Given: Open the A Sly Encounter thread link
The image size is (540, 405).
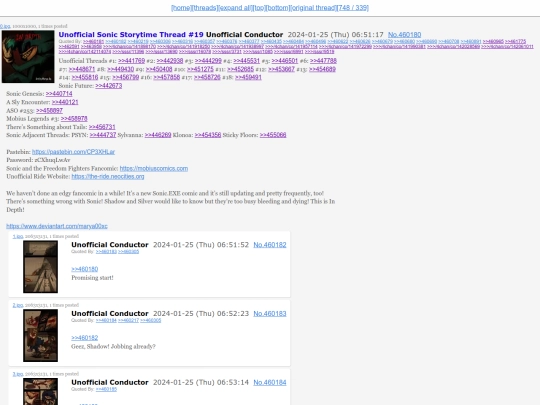Looking at the screenshot, I should click(65, 102).
